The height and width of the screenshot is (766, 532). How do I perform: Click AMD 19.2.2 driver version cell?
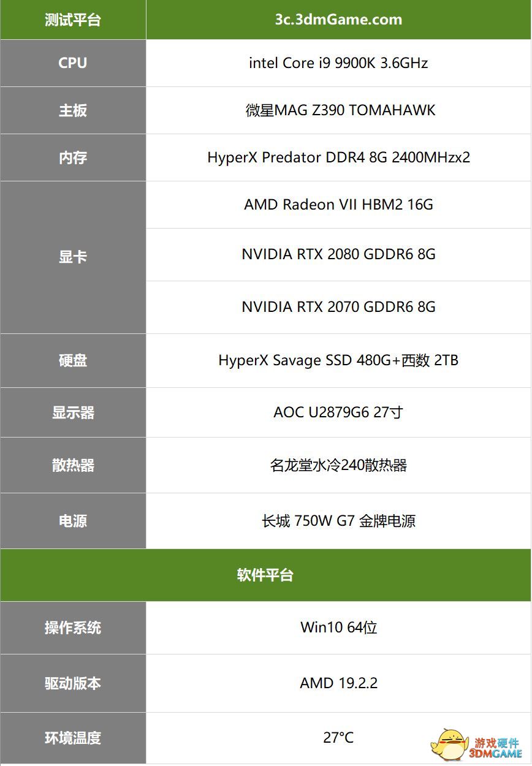tap(339, 683)
